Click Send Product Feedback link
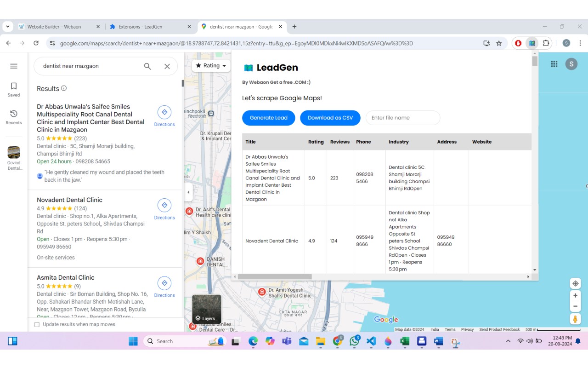The width and height of the screenshot is (588, 368). click(x=499, y=329)
